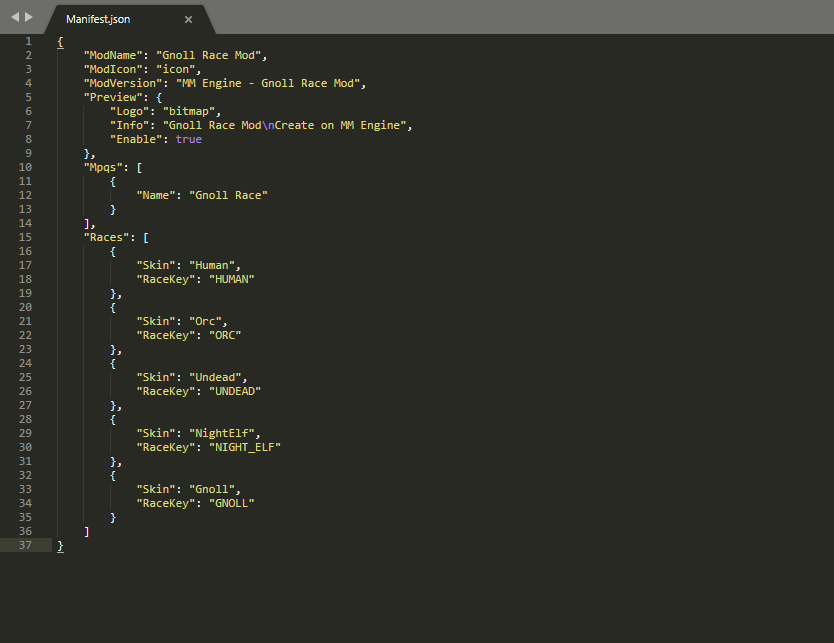
Task: Switch to the Manifest.json tab
Action: point(98,19)
